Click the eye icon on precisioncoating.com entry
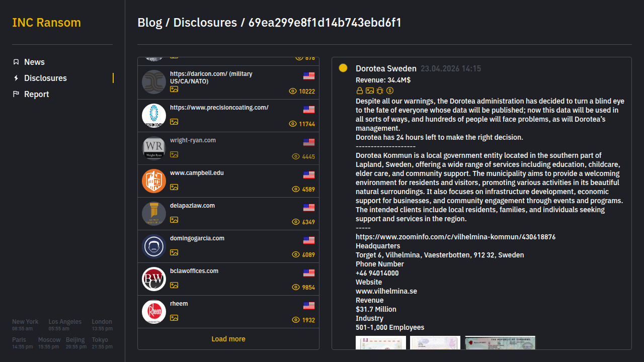Viewport: 644px width, 362px height. point(293,124)
